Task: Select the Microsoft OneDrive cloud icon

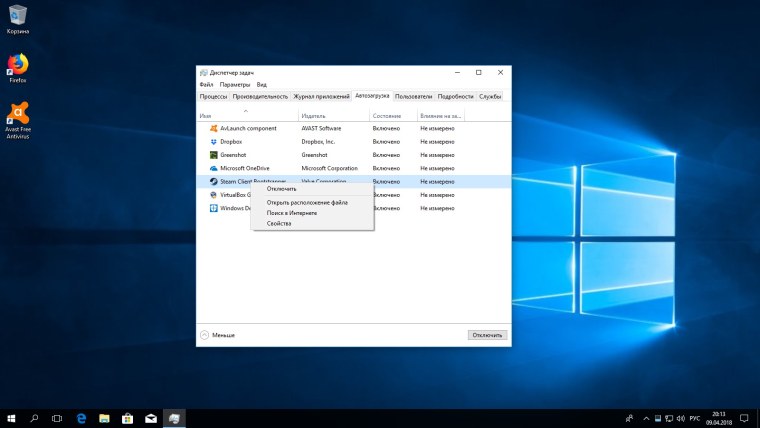Action: point(213,168)
